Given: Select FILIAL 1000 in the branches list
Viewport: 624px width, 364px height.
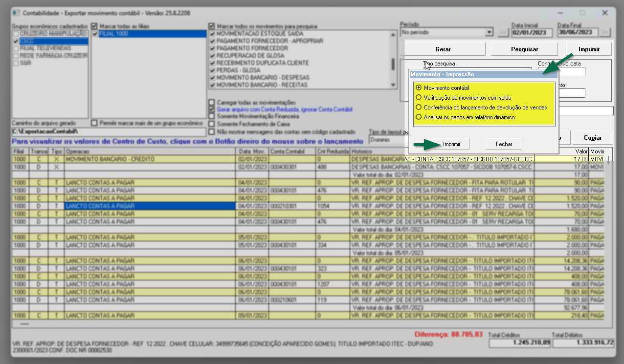Looking at the screenshot, I should tap(113, 34).
